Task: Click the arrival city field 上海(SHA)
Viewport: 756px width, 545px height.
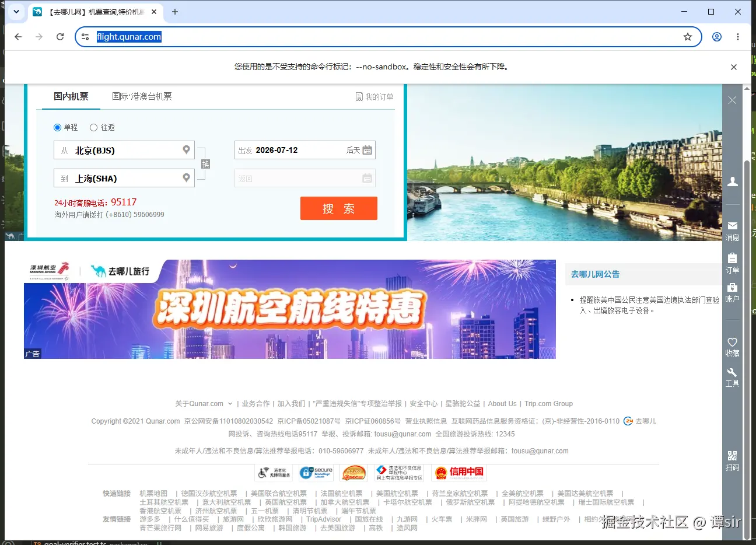Action: 124,178
